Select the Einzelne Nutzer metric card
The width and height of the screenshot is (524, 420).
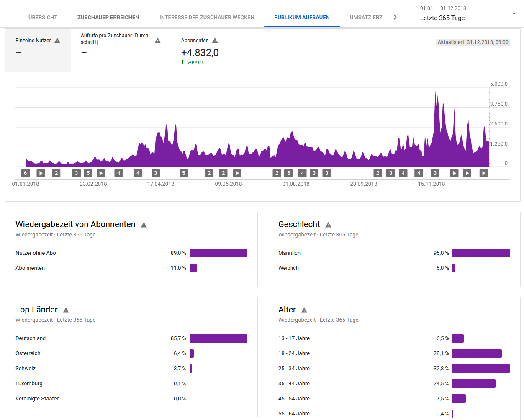[x=38, y=51]
